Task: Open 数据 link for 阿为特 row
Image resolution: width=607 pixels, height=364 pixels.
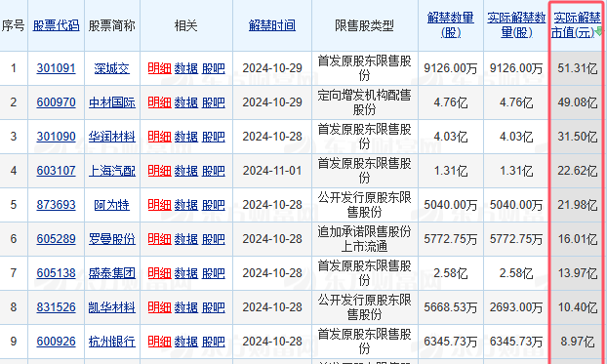Action: click(x=186, y=205)
